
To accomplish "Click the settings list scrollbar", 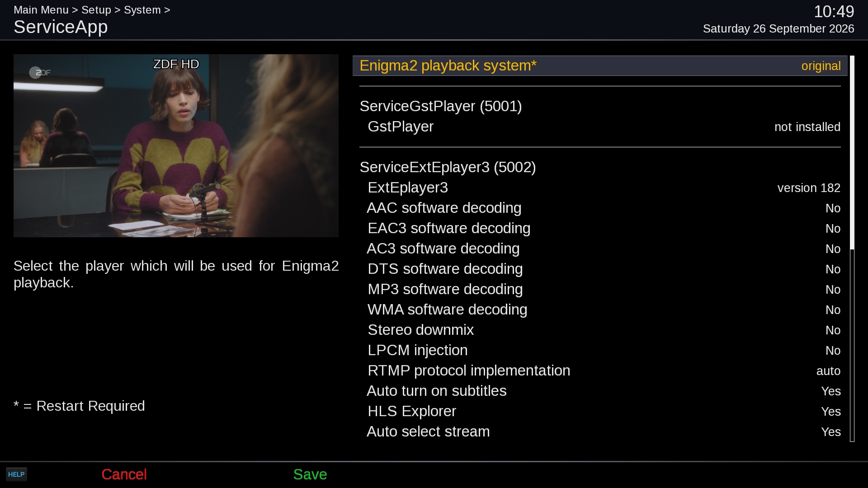I will 852,249.
